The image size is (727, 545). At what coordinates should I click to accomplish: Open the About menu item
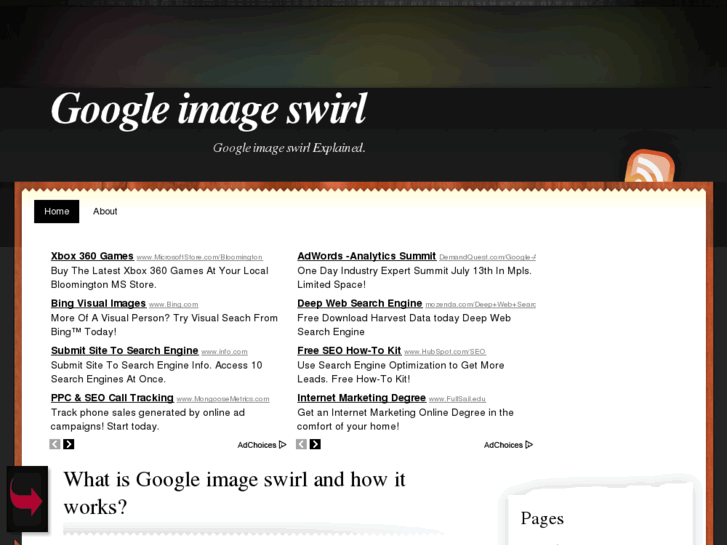[105, 212]
